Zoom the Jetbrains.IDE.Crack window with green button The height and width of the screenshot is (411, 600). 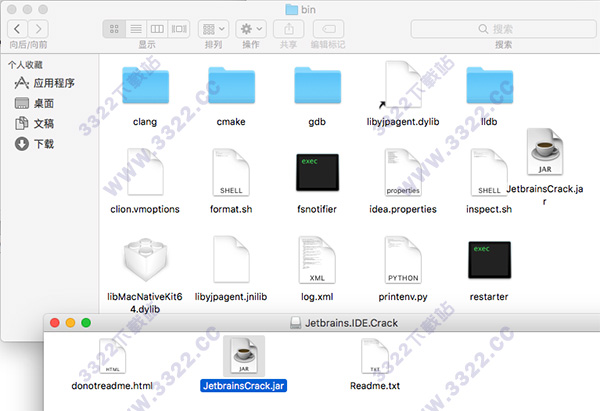[86, 323]
